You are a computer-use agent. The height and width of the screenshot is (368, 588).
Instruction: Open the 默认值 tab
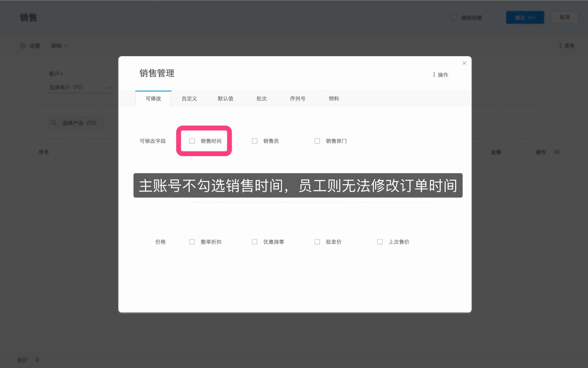coord(225,99)
